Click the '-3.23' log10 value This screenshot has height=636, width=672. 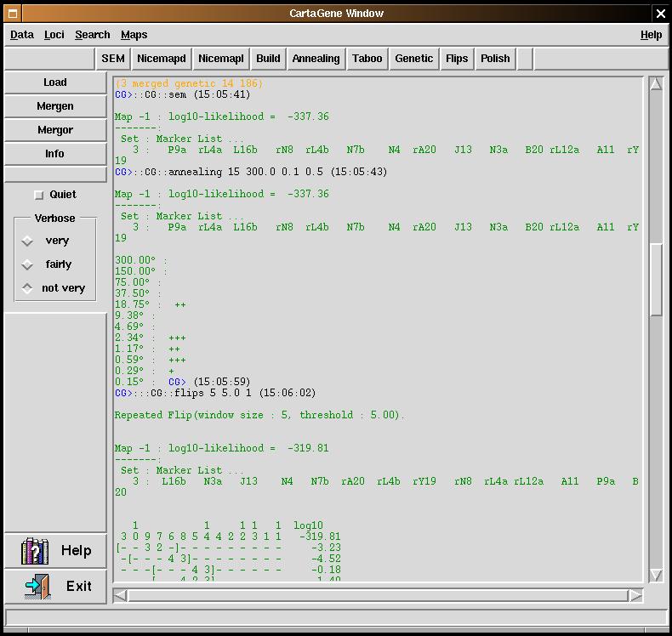coord(326,548)
